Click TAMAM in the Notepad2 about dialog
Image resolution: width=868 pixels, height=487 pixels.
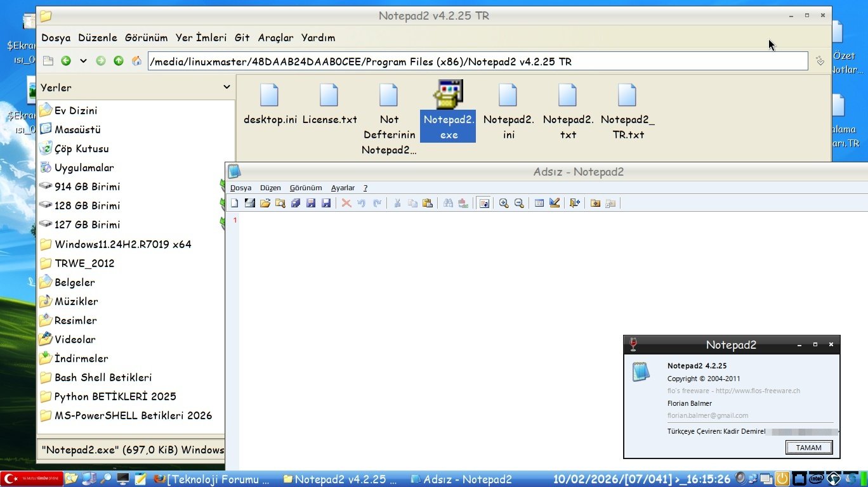[809, 447]
